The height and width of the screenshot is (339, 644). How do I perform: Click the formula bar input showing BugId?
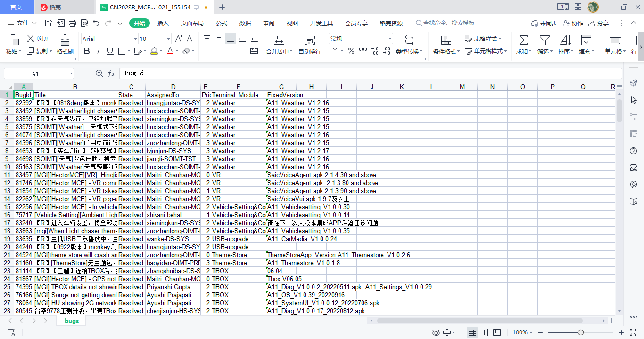[368, 73]
